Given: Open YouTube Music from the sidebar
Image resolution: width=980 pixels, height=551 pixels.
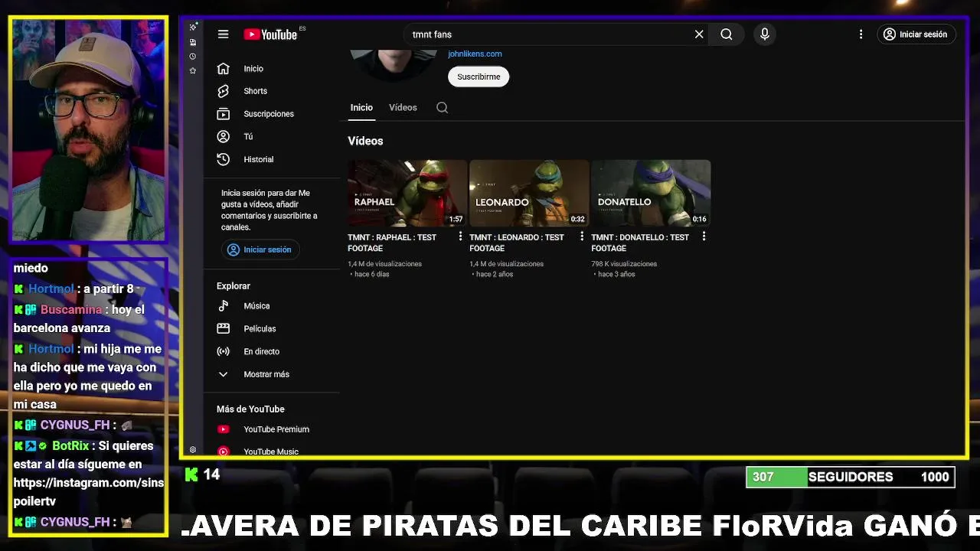Looking at the screenshot, I should (x=271, y=452).
